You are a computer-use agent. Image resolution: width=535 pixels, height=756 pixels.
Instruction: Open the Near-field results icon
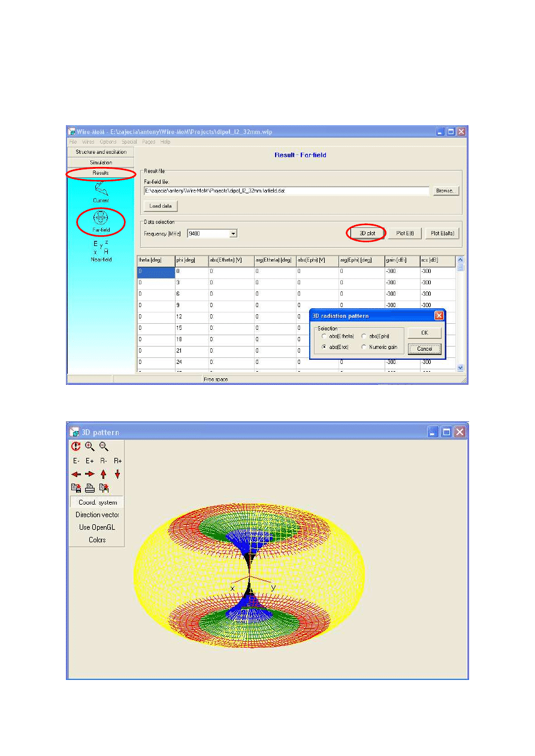click(101, 251)
